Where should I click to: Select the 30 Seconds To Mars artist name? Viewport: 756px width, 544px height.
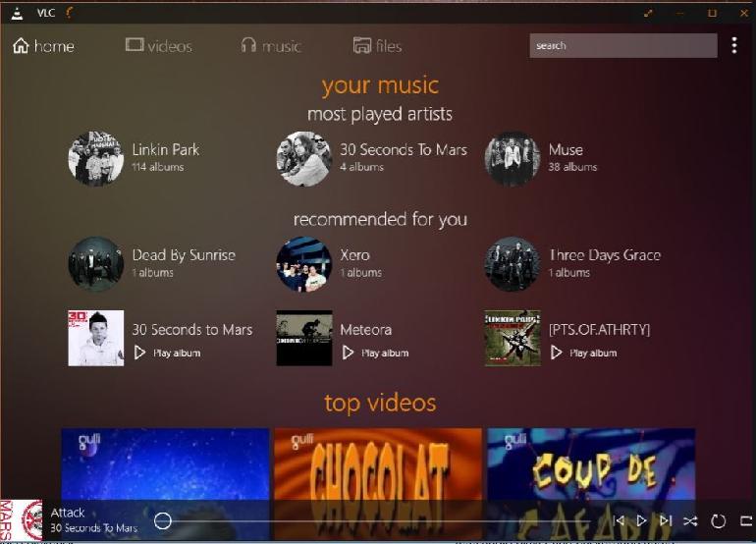tap(404, 149)
